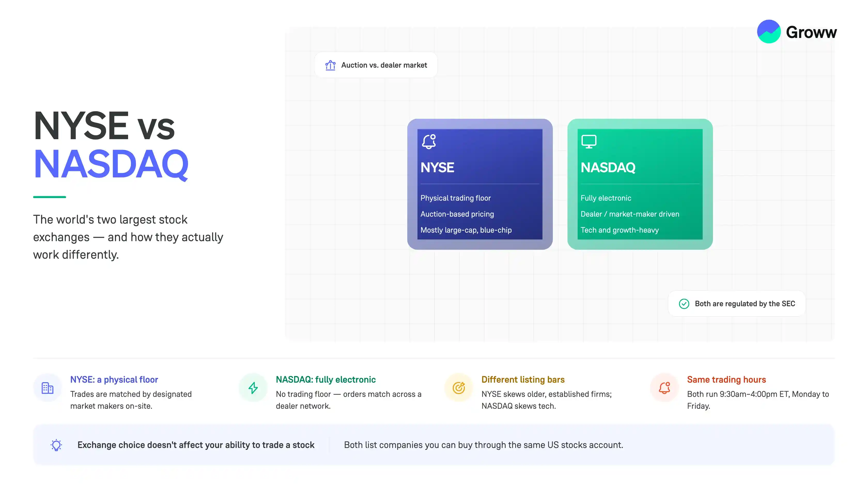This screenshot has height=488, width=868.
Task: Click the NASDAQ title on the green card
Action: click(x=608, y=167)
